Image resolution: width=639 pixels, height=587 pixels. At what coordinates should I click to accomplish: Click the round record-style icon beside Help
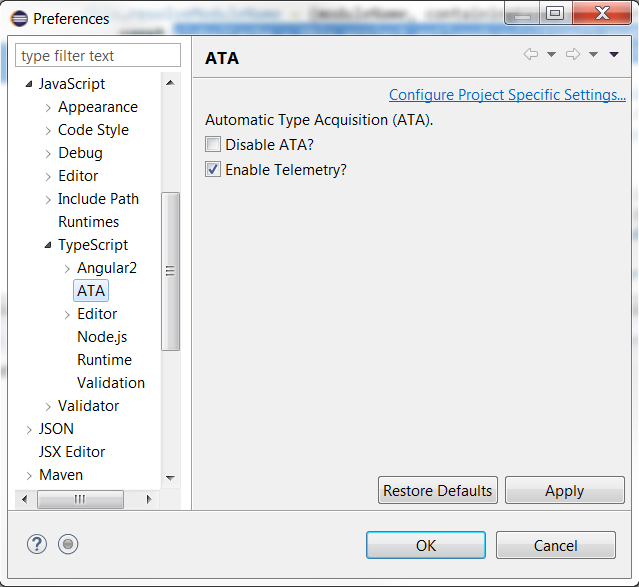[x=68, y=544]
